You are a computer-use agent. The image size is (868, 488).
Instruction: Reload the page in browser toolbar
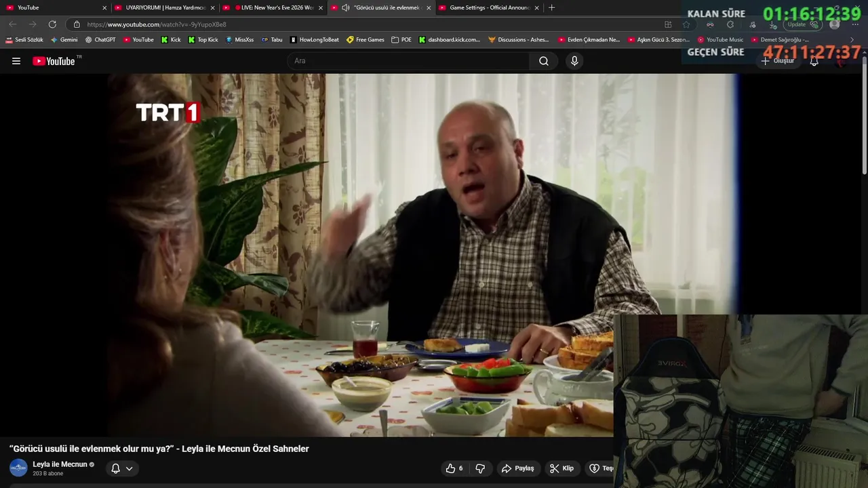point(52,24)
